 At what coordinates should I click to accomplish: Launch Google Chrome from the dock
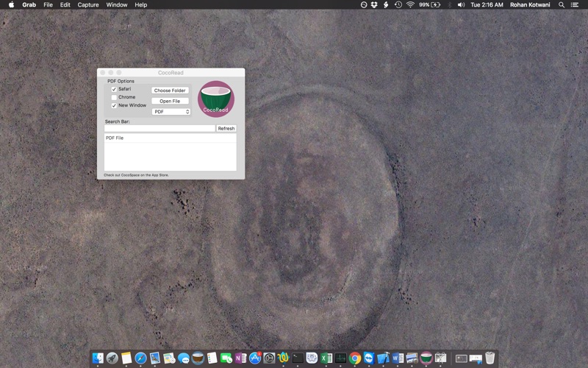355,358
